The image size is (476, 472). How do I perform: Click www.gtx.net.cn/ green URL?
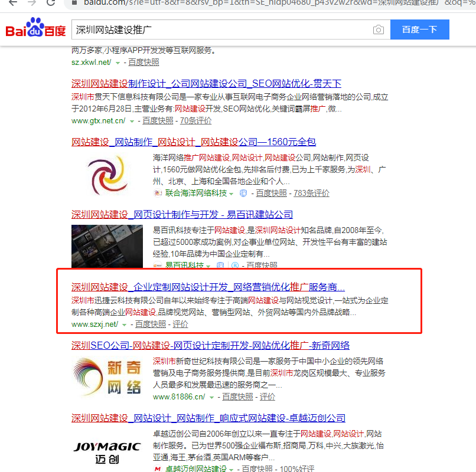coord(99,121)
